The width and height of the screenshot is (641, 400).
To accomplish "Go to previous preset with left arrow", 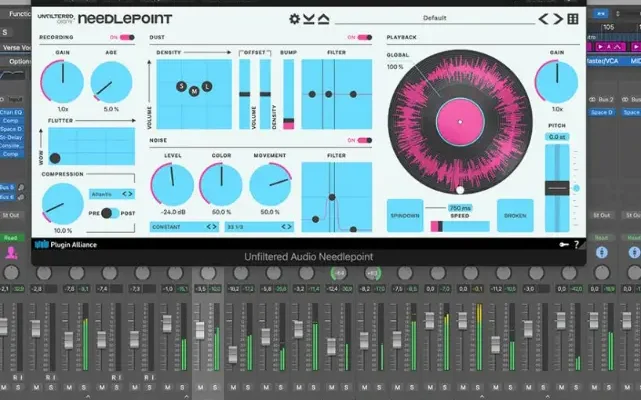I will click(545, 18).
